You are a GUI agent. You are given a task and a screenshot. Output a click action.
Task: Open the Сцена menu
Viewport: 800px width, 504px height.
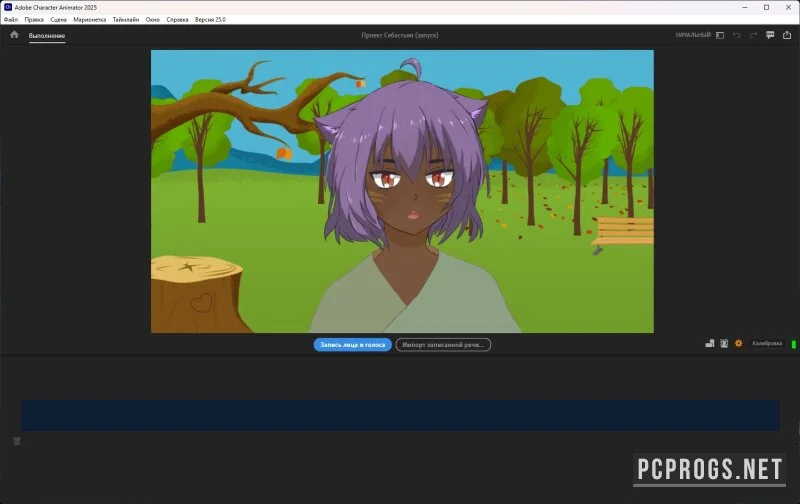(x=59, y=19)
